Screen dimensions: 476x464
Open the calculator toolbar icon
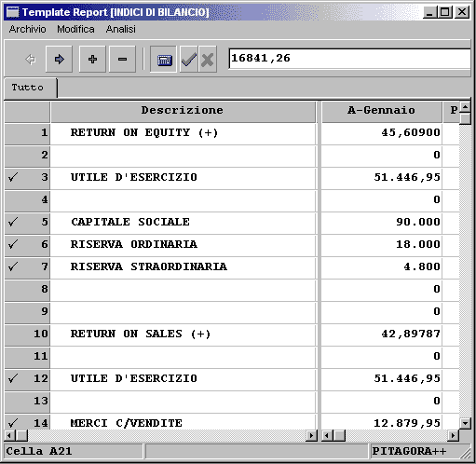coord(164,59)
